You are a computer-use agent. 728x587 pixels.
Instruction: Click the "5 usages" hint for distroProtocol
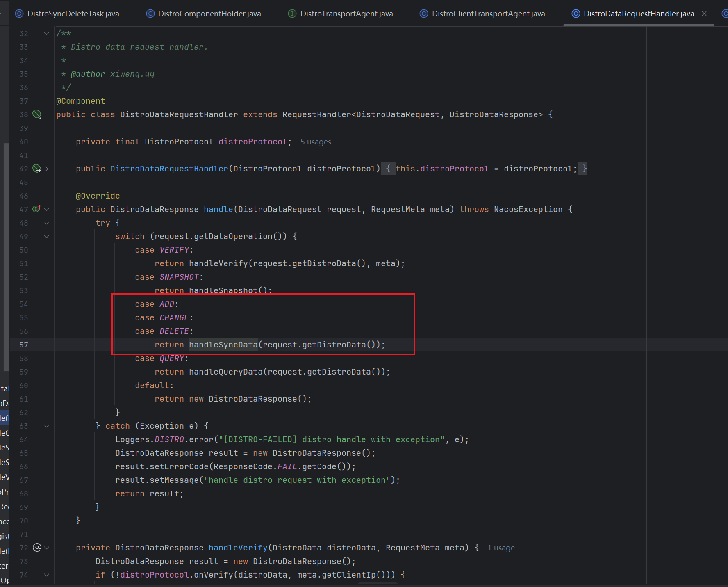coord(316,142)
